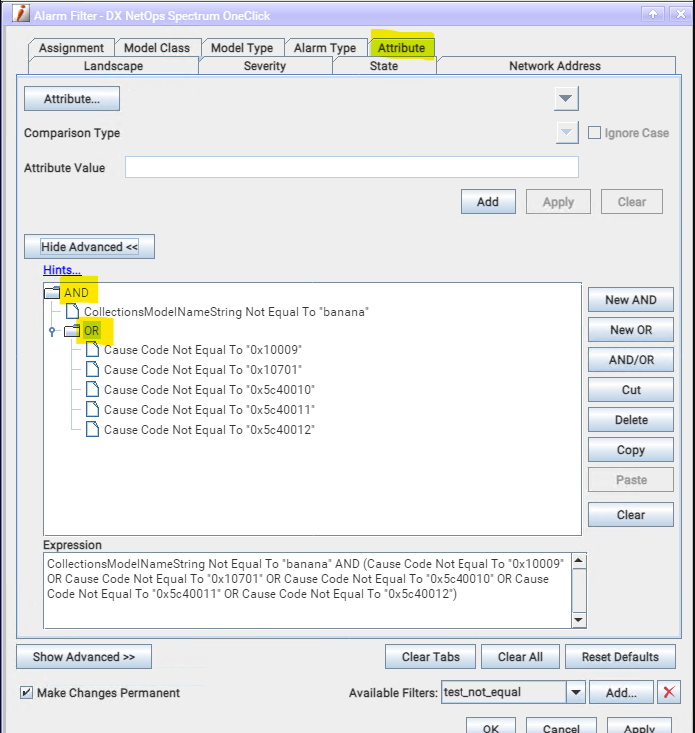Select Cause Code Not Equal To "0x5c40010"

point(209,389)
